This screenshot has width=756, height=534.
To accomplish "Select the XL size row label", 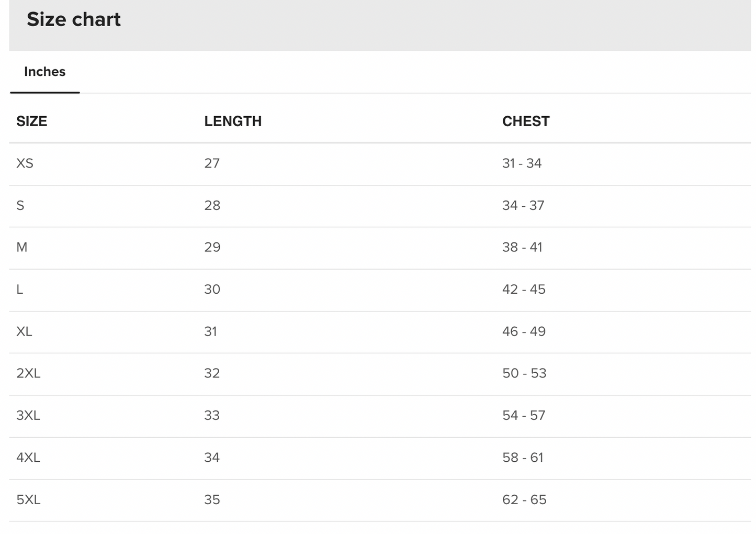I will tap(24, 331).
